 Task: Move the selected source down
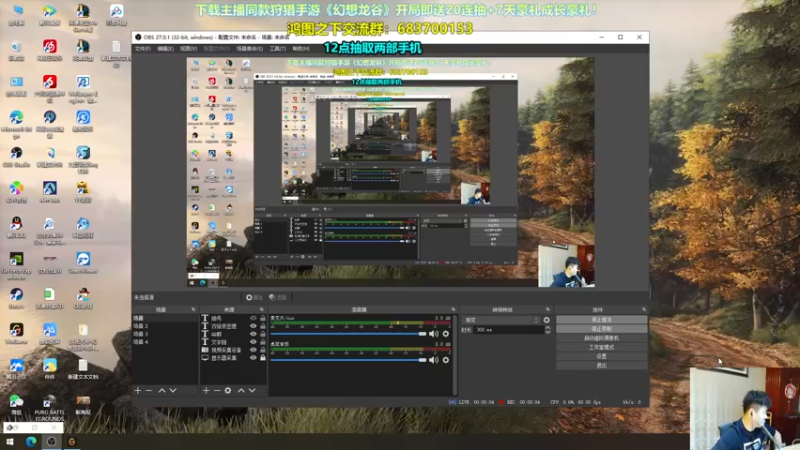pos(252,390)
